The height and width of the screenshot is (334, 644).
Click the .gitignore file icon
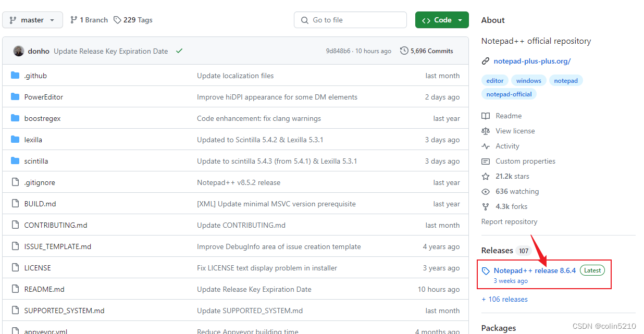(x=15, y=182)
